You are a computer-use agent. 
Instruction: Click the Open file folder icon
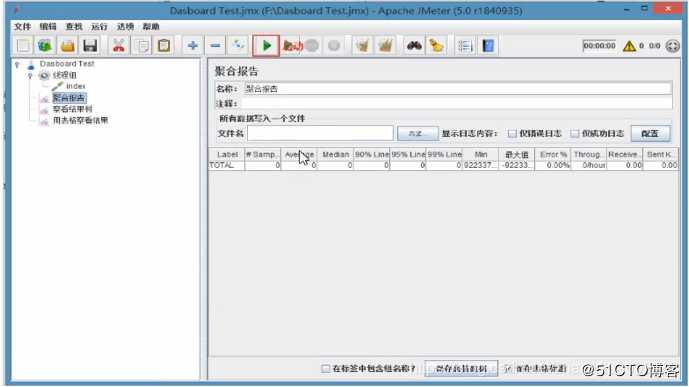pyautogui.click(x=68, y=46)
